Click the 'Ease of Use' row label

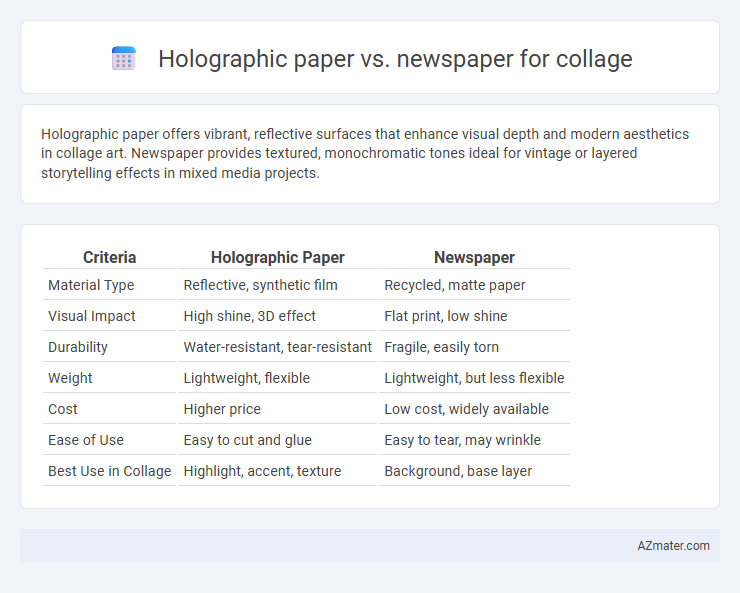(86, 440)
